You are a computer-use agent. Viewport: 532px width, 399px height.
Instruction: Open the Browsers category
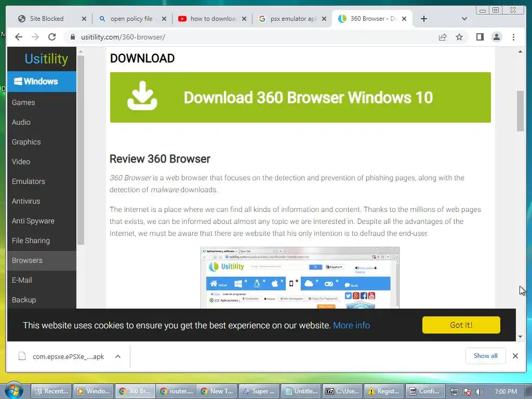(x=42, y=260)
